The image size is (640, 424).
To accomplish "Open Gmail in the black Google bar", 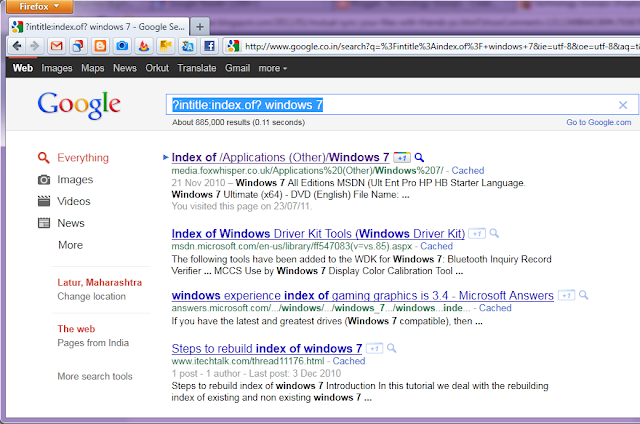I will (238, 68).
